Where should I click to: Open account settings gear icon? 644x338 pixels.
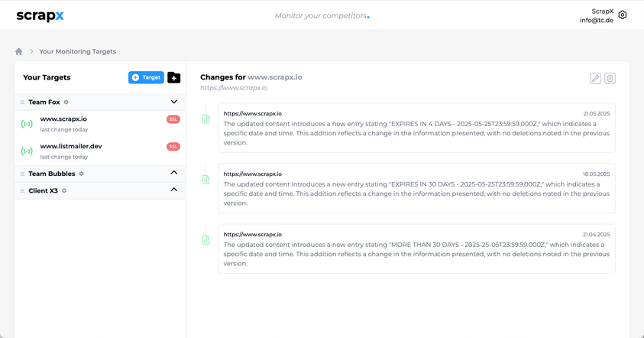(623, 15)
